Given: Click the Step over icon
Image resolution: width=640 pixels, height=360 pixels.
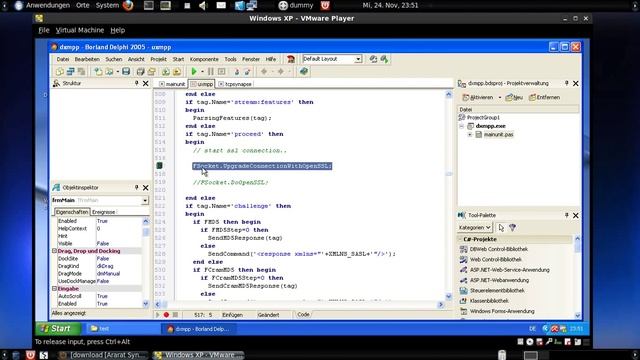Looking at the screenshot, I should [x=247, y=71].
